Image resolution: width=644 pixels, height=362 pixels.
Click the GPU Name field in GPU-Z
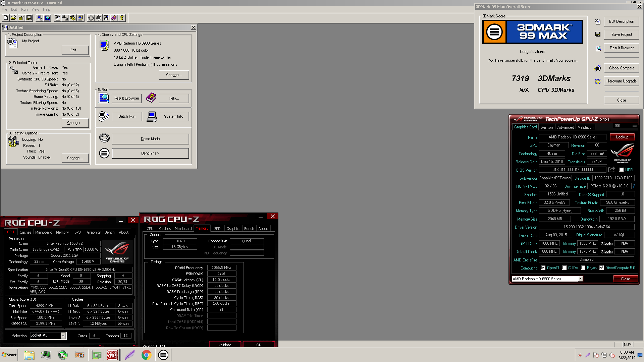[573, 137]
